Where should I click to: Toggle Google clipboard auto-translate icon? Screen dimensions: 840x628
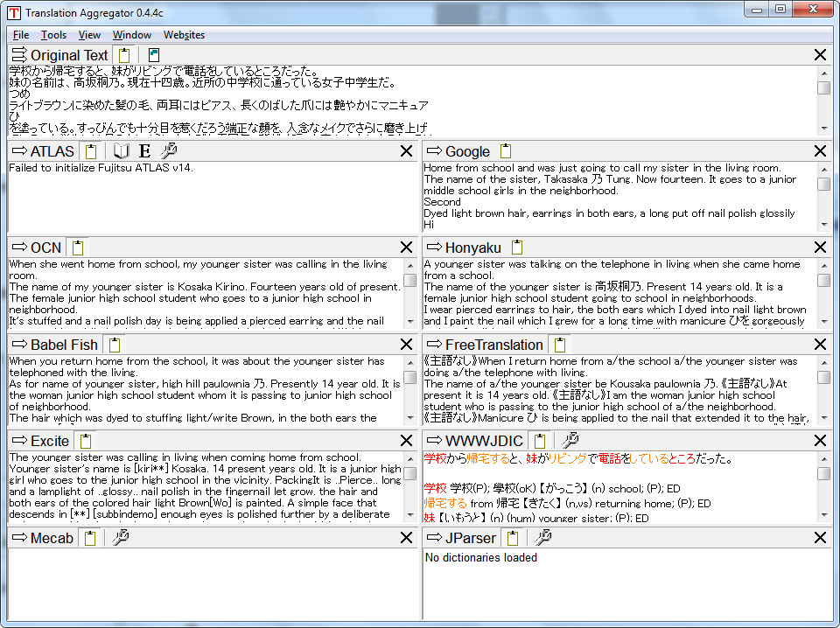pyautogui.click(x=506, y=151)
